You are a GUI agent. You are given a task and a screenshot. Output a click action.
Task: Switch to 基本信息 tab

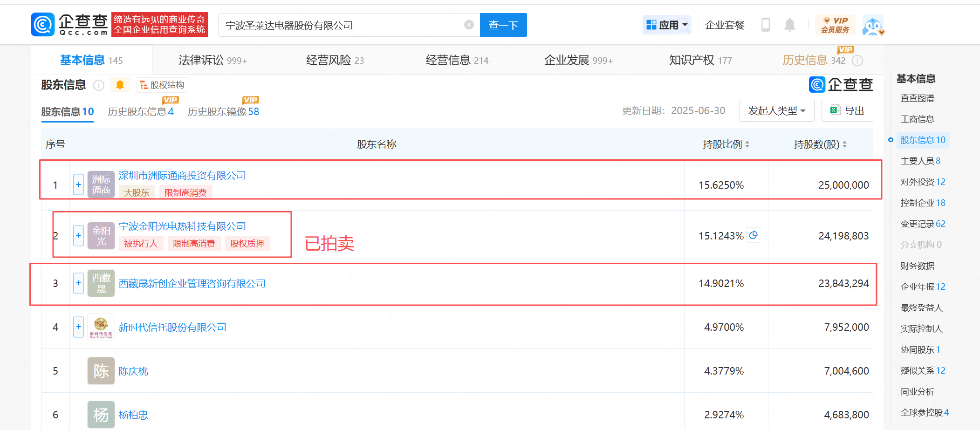tap(91, 60)
